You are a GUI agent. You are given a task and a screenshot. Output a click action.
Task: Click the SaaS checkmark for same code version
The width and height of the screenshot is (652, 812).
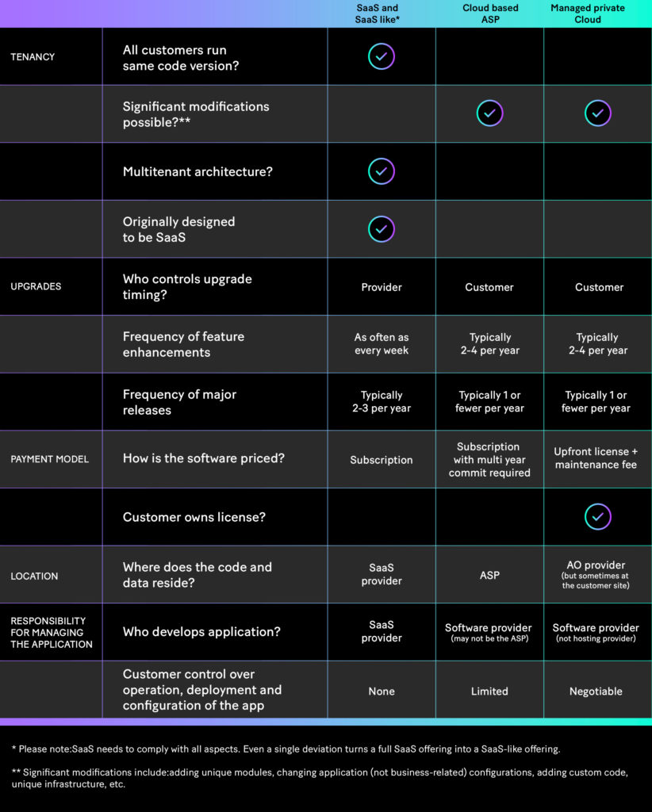[382, 56]
